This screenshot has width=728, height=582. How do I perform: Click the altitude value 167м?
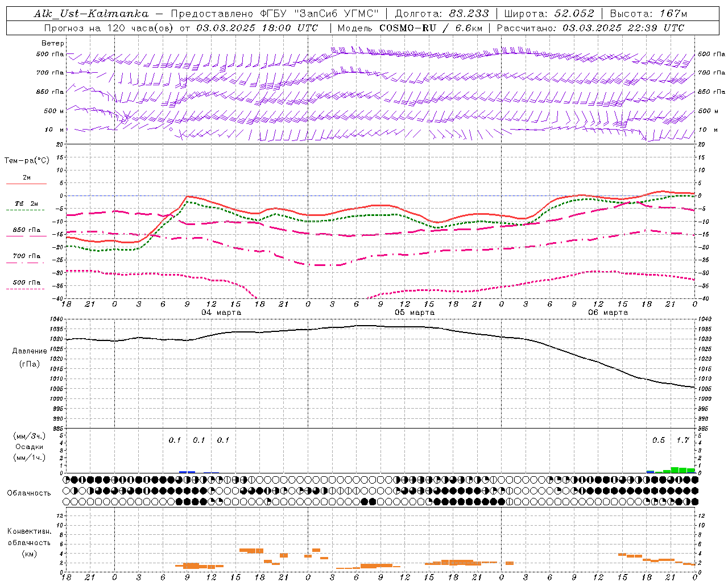674,14
